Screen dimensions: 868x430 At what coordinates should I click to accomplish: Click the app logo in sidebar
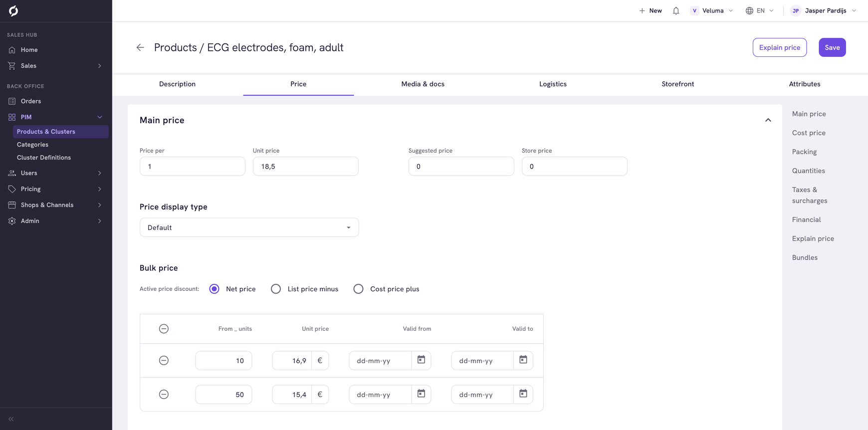coord(13,10)
